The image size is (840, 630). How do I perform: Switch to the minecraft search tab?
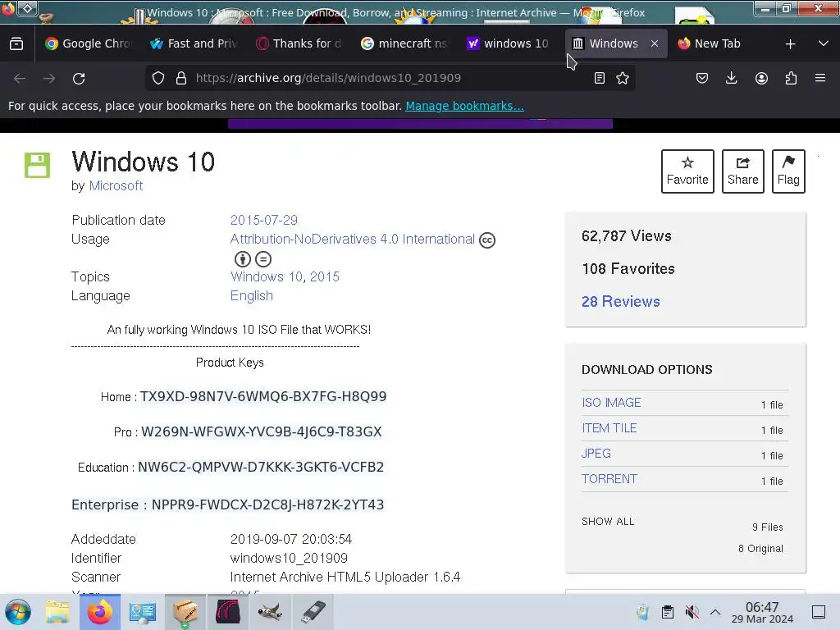click(x=404, y=43)
